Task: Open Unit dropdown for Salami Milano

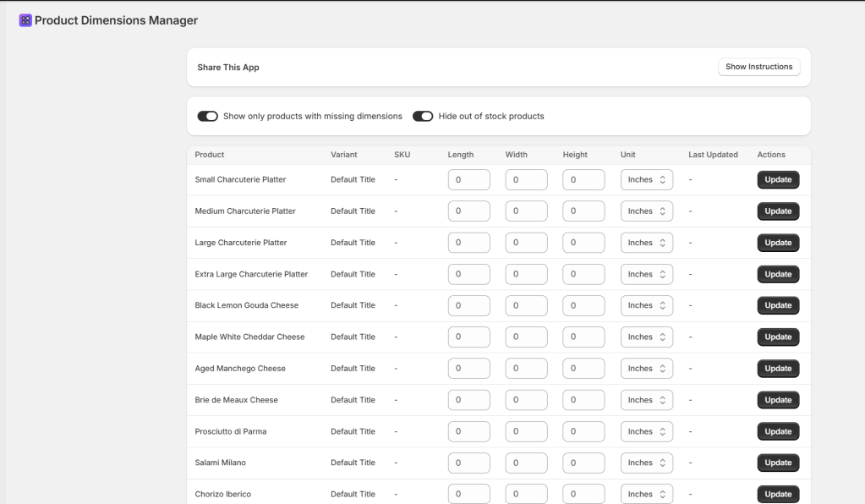Action: point(647,463)
